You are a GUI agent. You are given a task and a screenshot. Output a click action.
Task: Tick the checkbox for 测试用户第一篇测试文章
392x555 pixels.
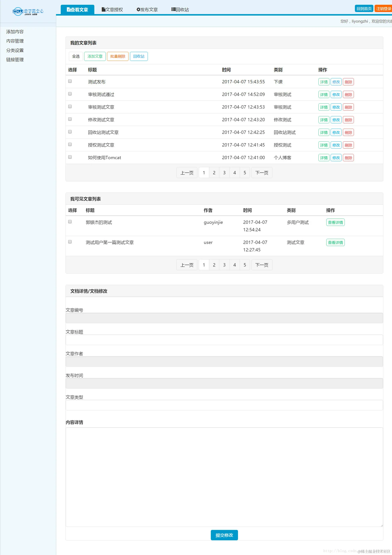(x=70, y=242)
